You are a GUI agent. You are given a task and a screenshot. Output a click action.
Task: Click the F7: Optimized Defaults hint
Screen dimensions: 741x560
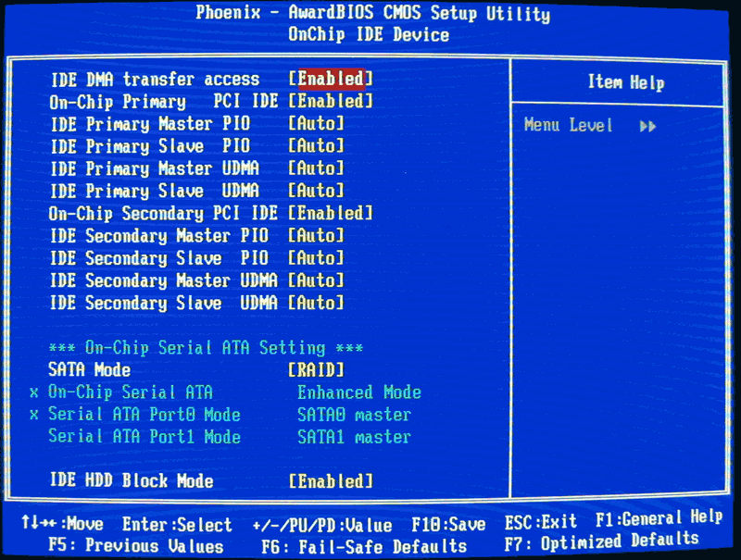point(601,541)
